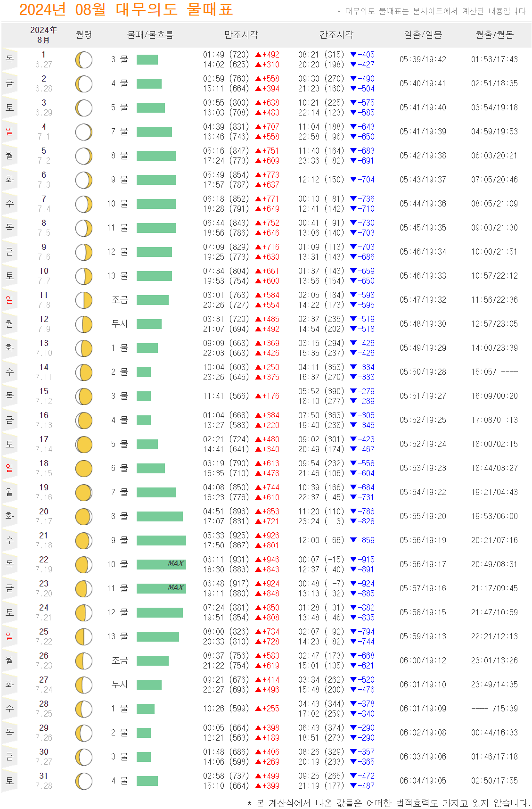The height and width of the screenshot is (809, 532).
Task: Click the moonrise/moonset 23:49/14:35
Action: 494,685
